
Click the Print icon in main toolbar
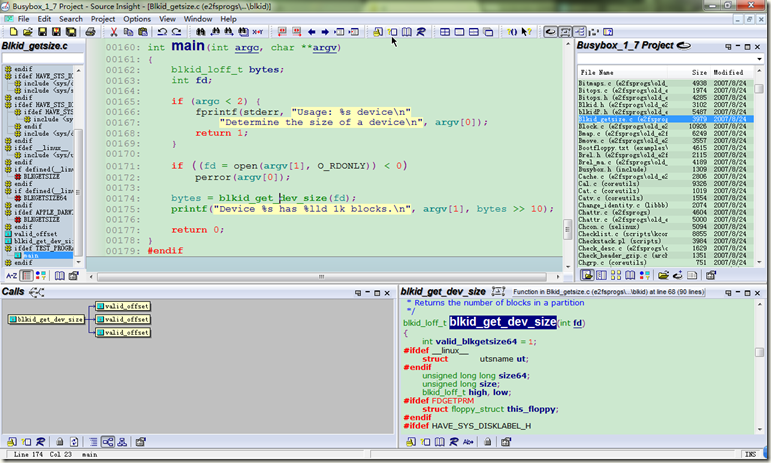[91, 32]
